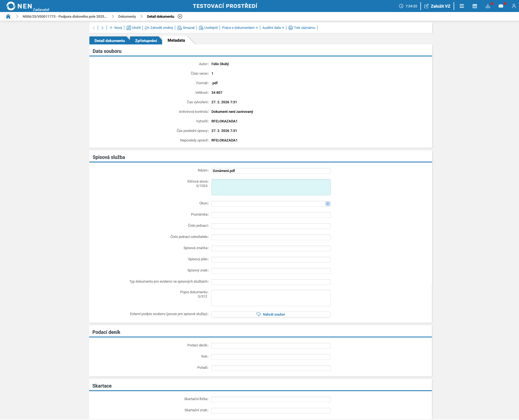Viewport: 519px width, 420px height.
Task: Expand the Auditní data dropdown
Action: [273, 28]
